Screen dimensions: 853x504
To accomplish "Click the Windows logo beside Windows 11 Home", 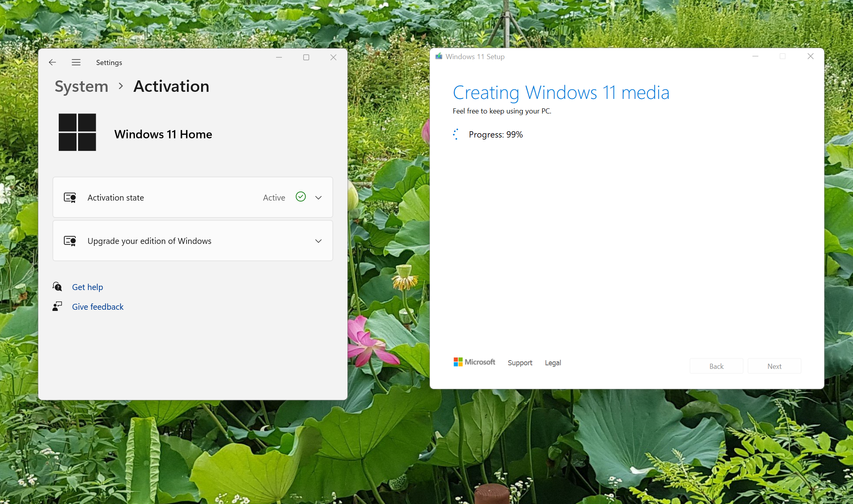I will [77, 132].
